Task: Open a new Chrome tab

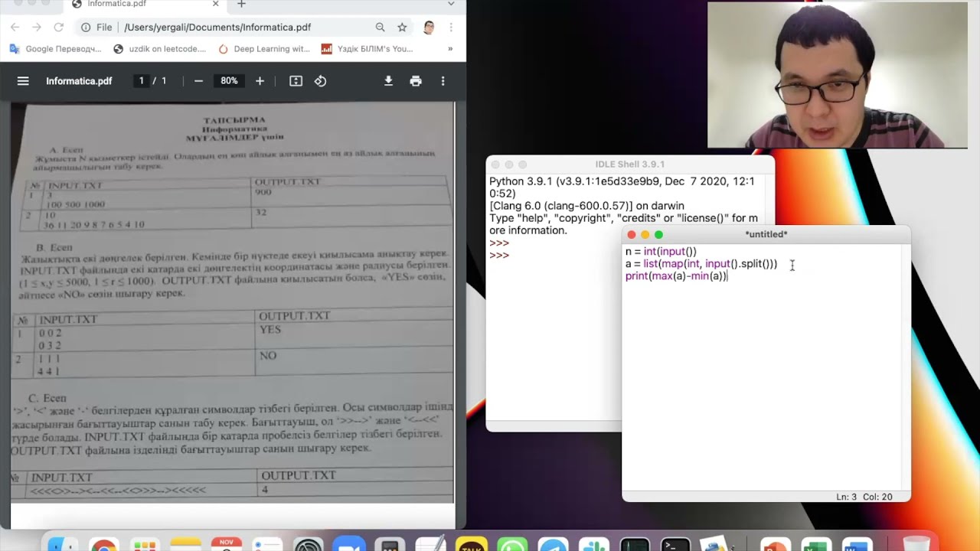Action: [241, 5]
